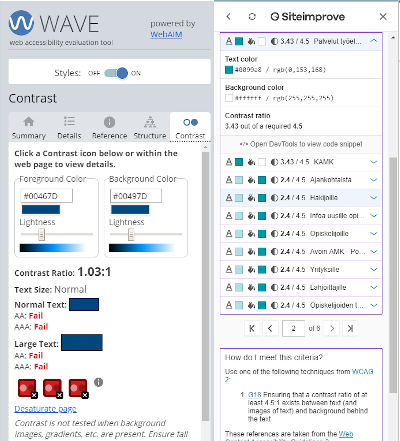Click the Desaturate page link

point(45,409)
